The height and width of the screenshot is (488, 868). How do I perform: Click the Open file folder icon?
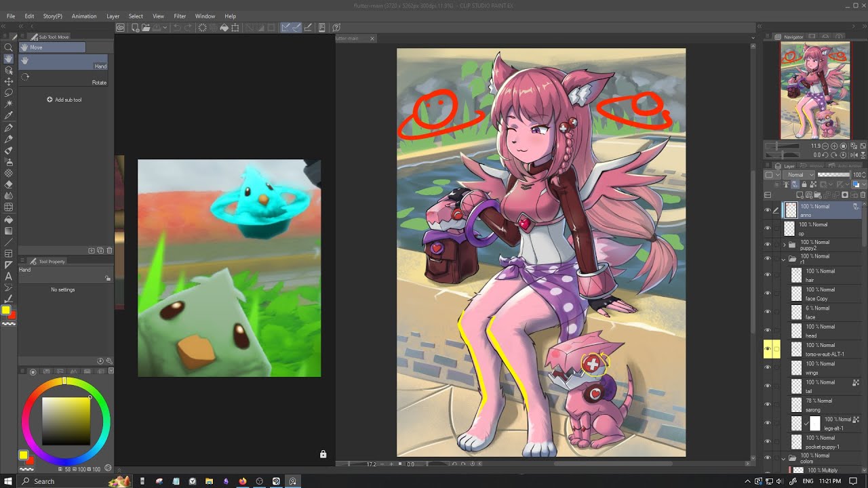pos(147,28)
